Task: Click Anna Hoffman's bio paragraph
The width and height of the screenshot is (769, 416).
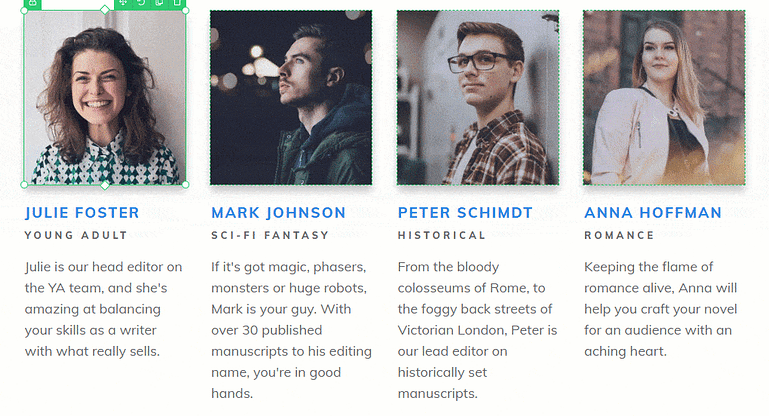Action: [660, 309]
